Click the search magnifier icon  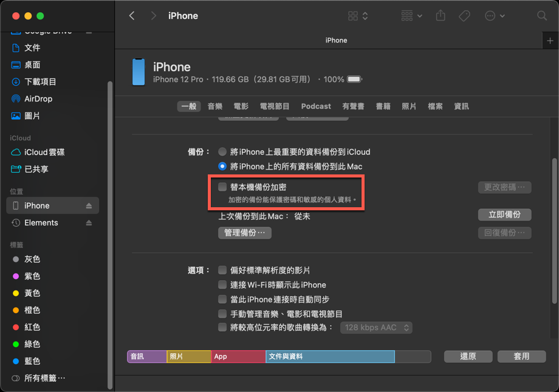click(x=542, y=16)
